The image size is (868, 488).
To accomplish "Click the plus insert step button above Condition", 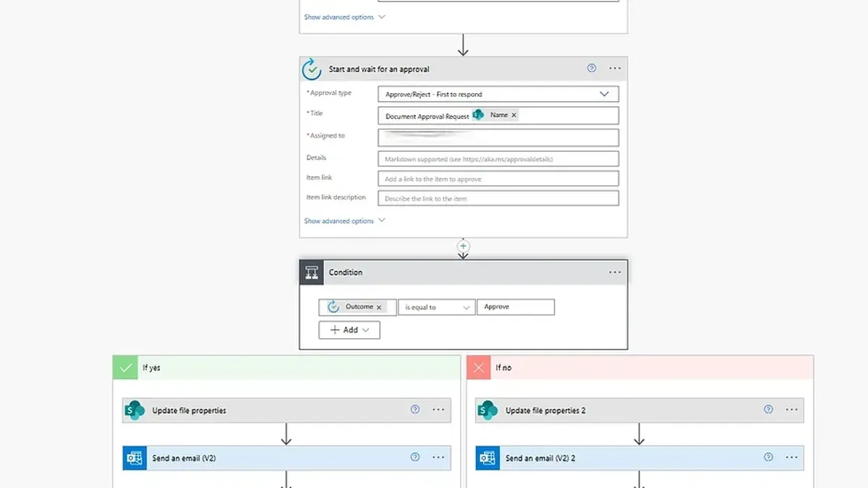I will pos(464,247).
